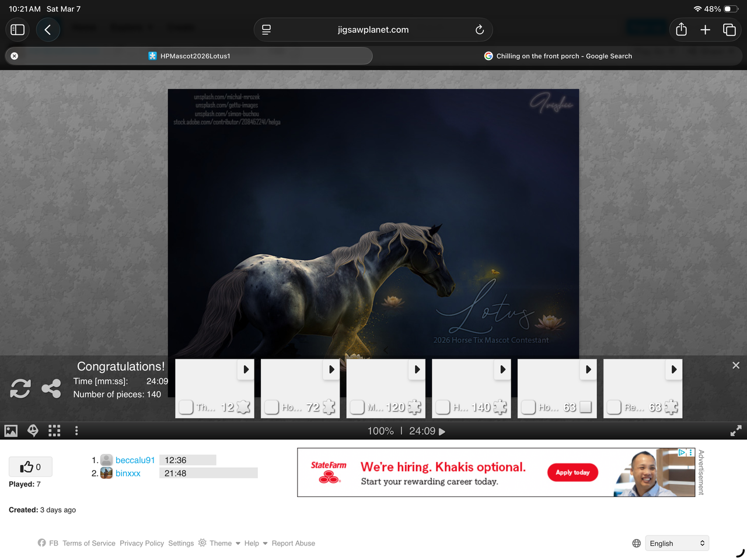Open Settings in the footer
The image size is (747, 560).
click(181, 543)
